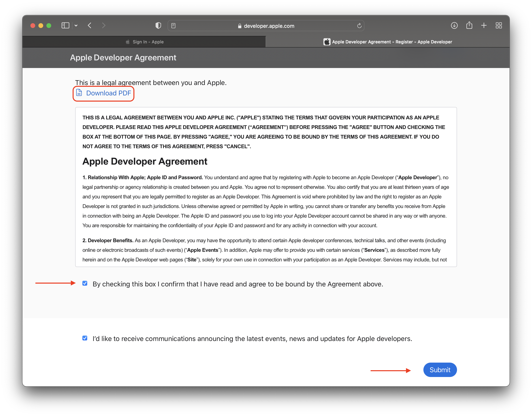This screenshot has width=532, height=416.
Task: Click the developer.apple.com address field
Action: (x=266, y=26)
